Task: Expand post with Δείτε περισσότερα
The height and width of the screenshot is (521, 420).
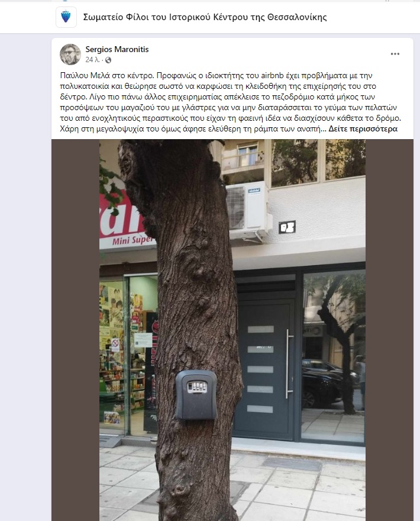Action: (x=363, y=129)
